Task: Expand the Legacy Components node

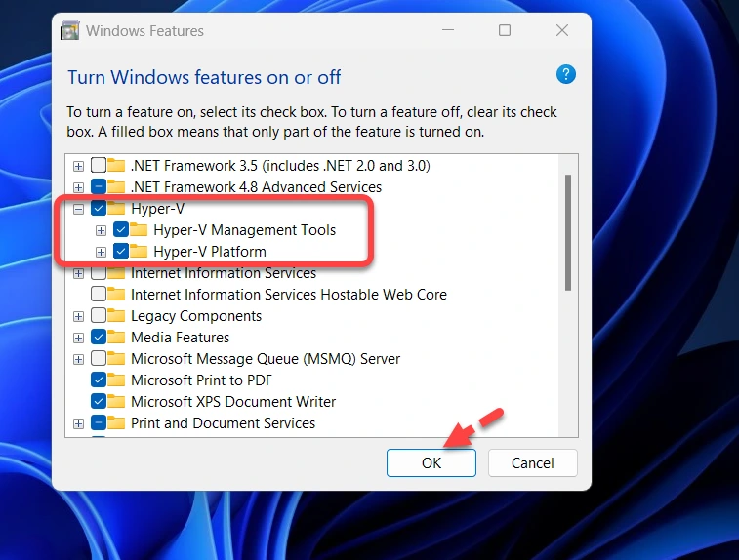Action: 78,316
